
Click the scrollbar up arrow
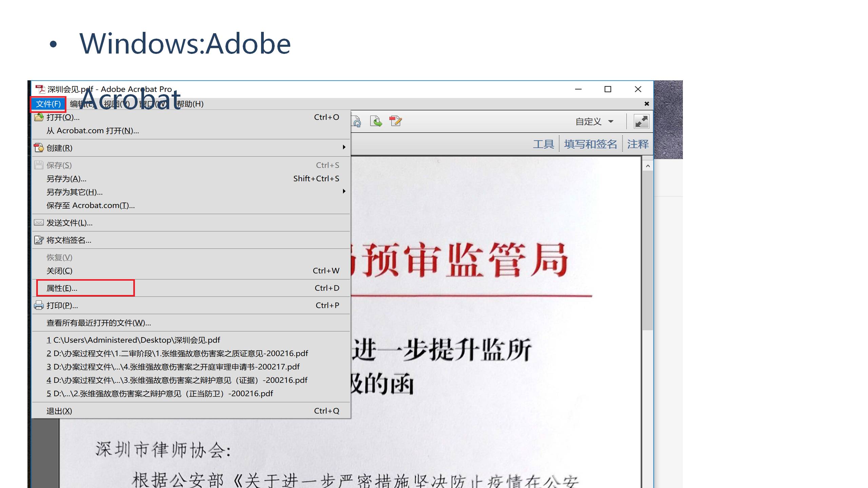tap(648, 166)
